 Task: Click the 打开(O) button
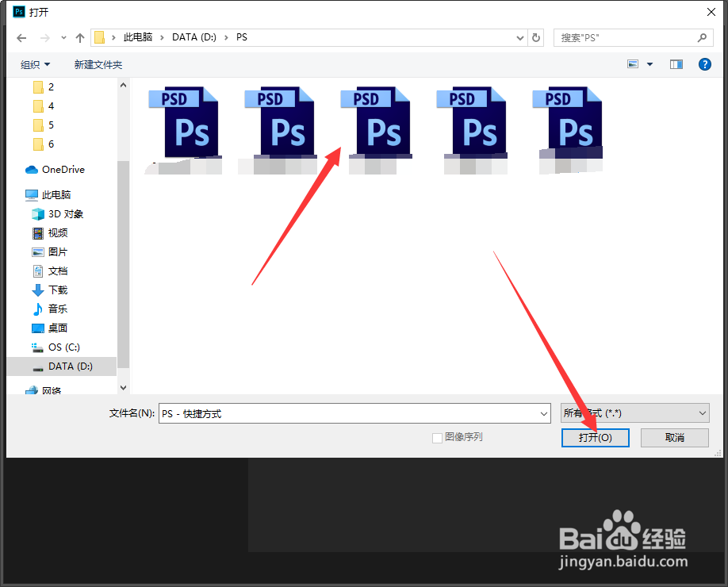596,437
